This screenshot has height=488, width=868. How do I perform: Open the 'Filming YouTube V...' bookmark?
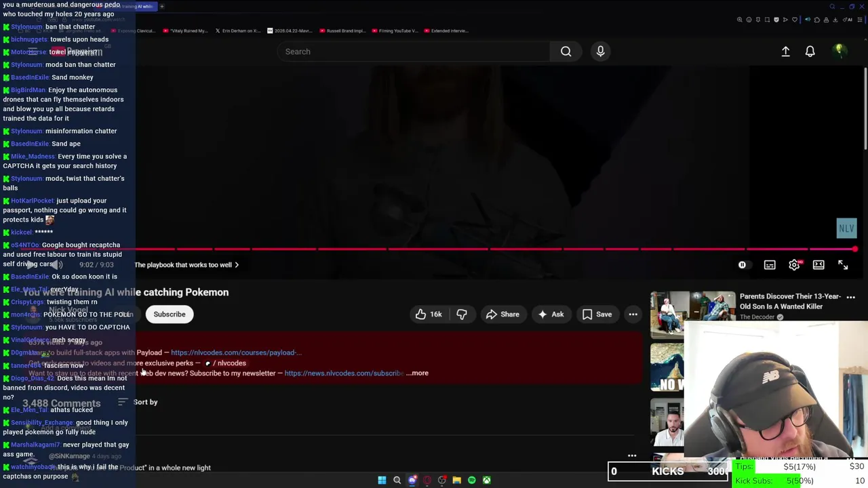tap(395, 30)
